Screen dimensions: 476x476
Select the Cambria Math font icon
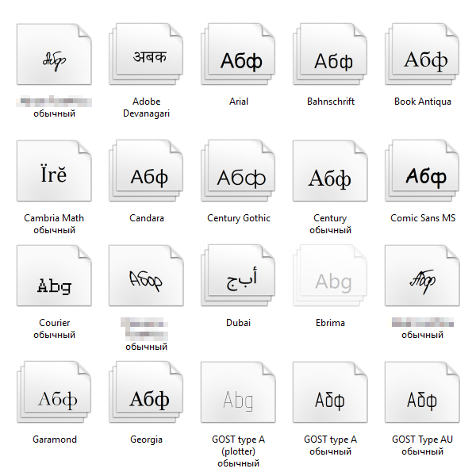(x=54, y=171)
